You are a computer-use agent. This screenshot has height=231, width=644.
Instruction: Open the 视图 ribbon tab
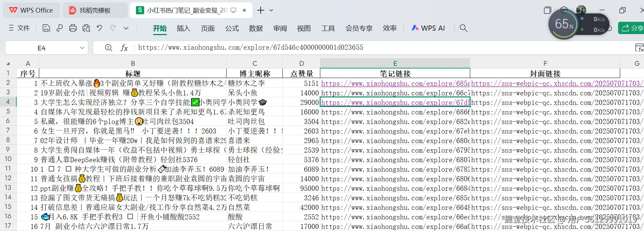coord(304,28)
